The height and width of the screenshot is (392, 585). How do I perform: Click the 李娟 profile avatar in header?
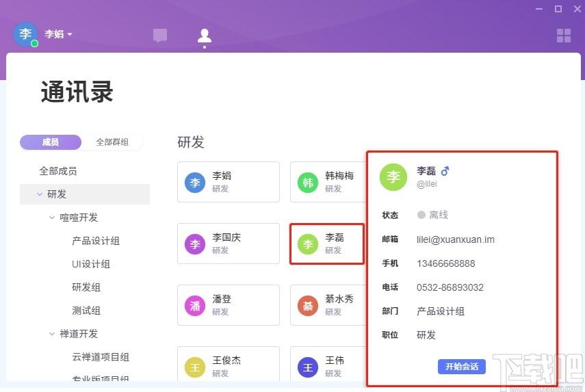tap(25, 34)
